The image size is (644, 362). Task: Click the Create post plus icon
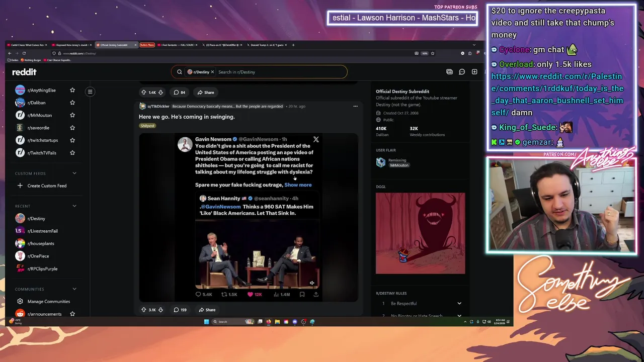pos(474,72)
